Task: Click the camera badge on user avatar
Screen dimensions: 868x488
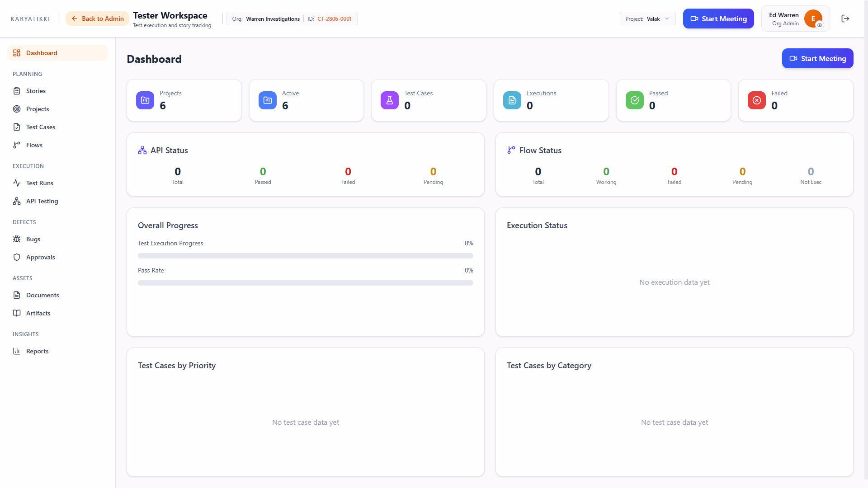Action: (820, 25)
